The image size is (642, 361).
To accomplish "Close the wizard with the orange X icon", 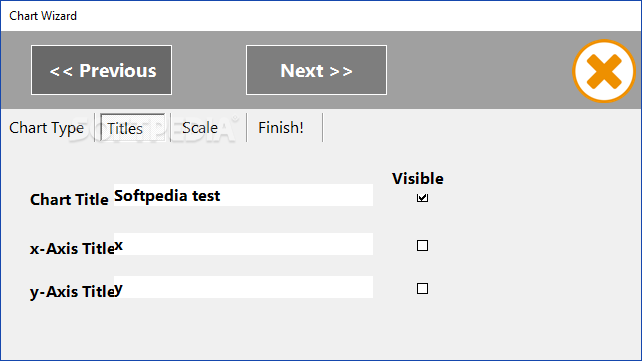I will (604, 71).
